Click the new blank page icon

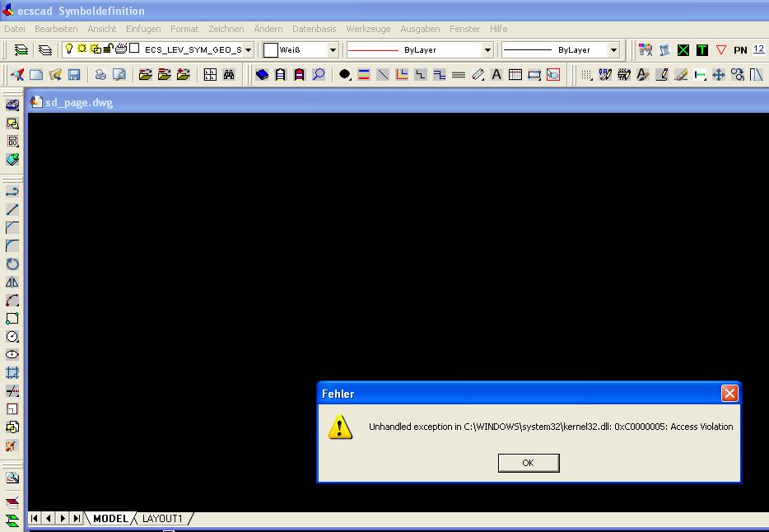click(36, 74)
